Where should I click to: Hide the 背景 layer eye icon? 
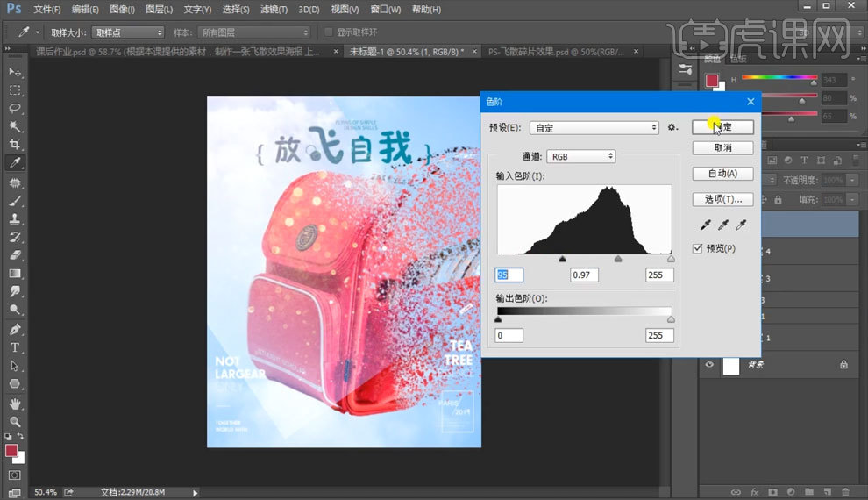[x=709, y=364]
